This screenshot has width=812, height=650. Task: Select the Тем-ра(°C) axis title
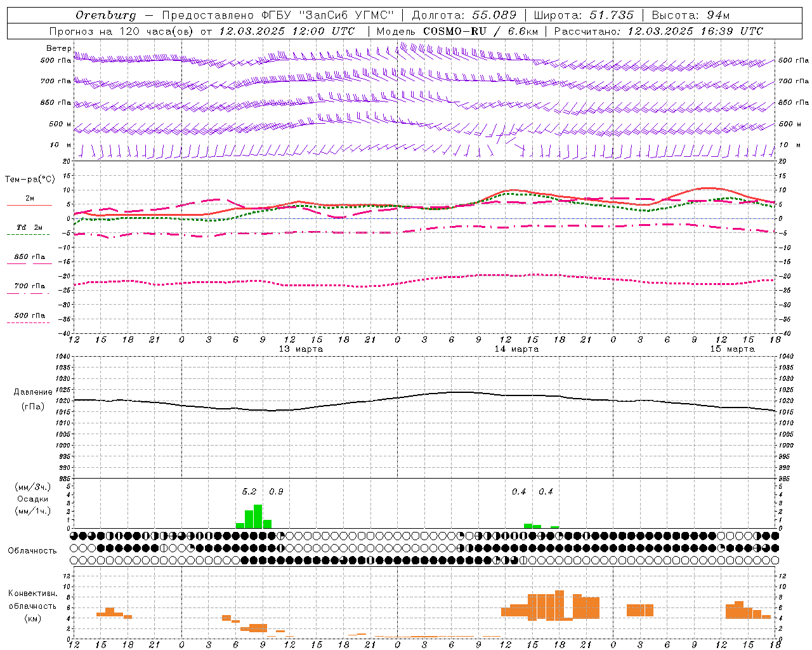tap(30, 180)
